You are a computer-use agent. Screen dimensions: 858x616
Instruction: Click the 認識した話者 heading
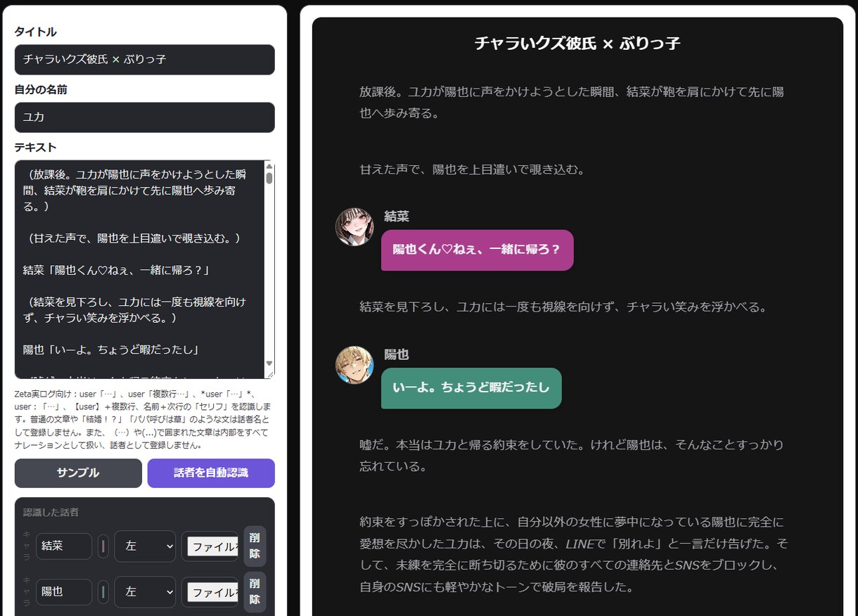coord(51,513)
